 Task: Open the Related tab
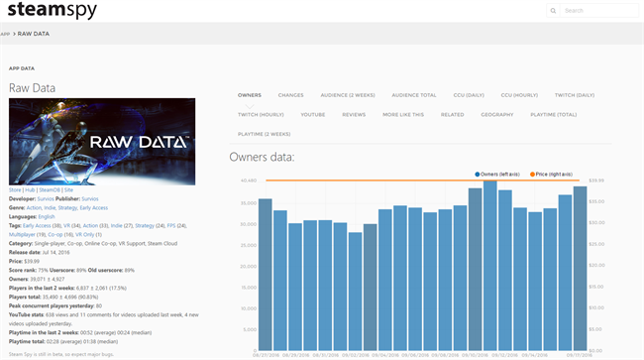(452, 115)
